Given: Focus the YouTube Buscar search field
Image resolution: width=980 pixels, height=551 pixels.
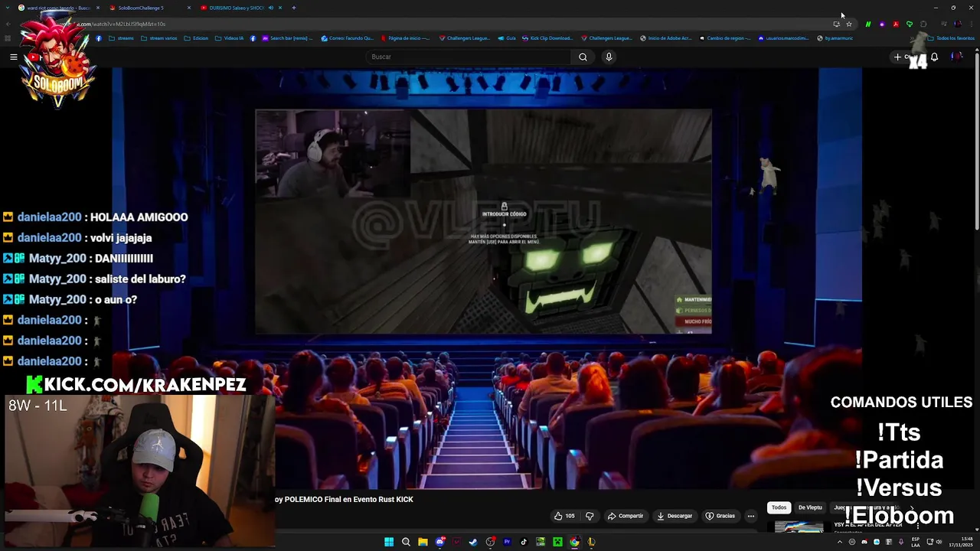Looking at the screenshot, I should (469, 57).
